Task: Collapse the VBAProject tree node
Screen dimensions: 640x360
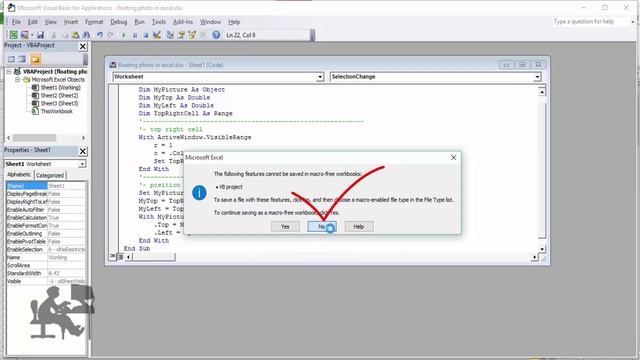Action: click(9, 71)
